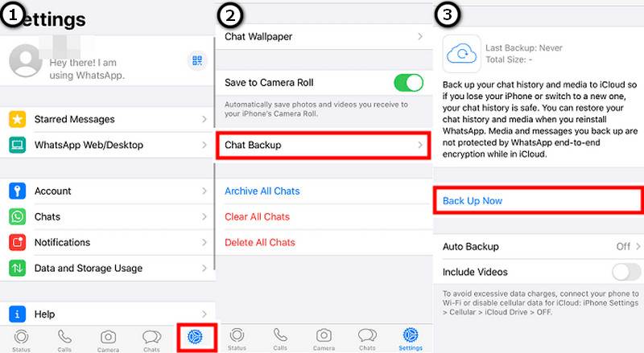Switch to Camera tab in middle panel
The height and width of the screenshot is (353, 644).
click(x=324, y=339)
